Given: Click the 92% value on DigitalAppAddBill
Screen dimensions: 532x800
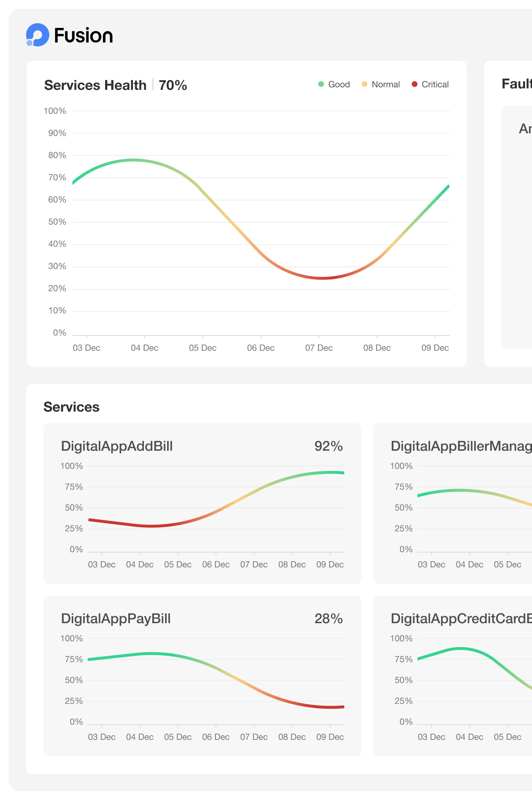Looking at the screenshot, I should pos(328,446).
